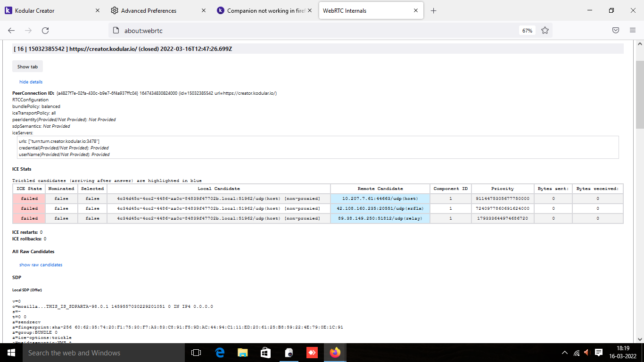
Task: Bookmark this page with the star icon
Action: point(545,31)
